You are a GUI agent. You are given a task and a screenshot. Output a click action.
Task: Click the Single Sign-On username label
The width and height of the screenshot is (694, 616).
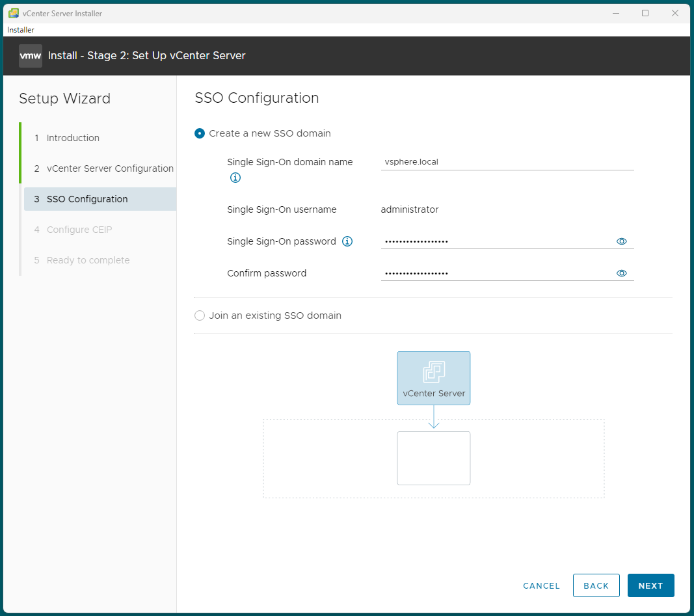click(x=282, y=209)
